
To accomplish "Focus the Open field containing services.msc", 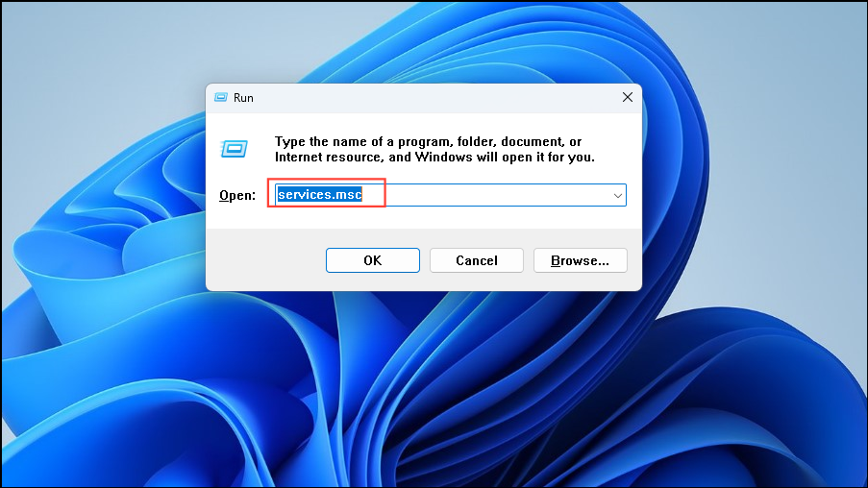I will [450, 195].
